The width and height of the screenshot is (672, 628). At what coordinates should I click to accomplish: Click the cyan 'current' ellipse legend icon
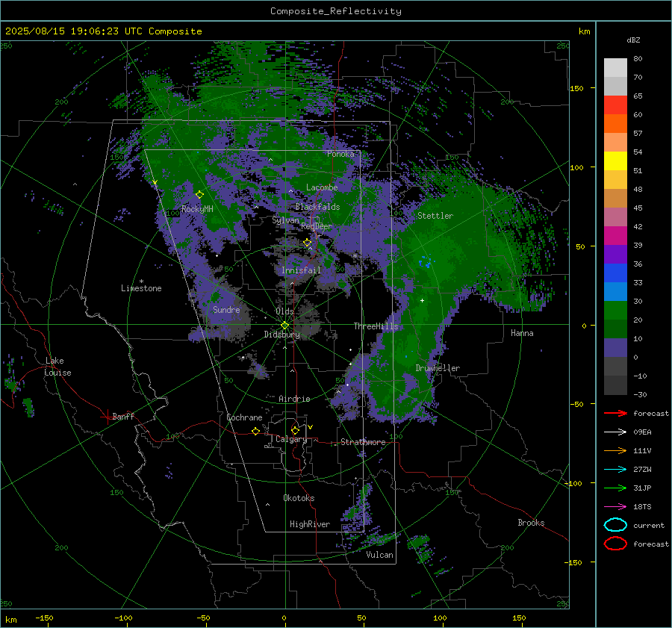[615, 525]
